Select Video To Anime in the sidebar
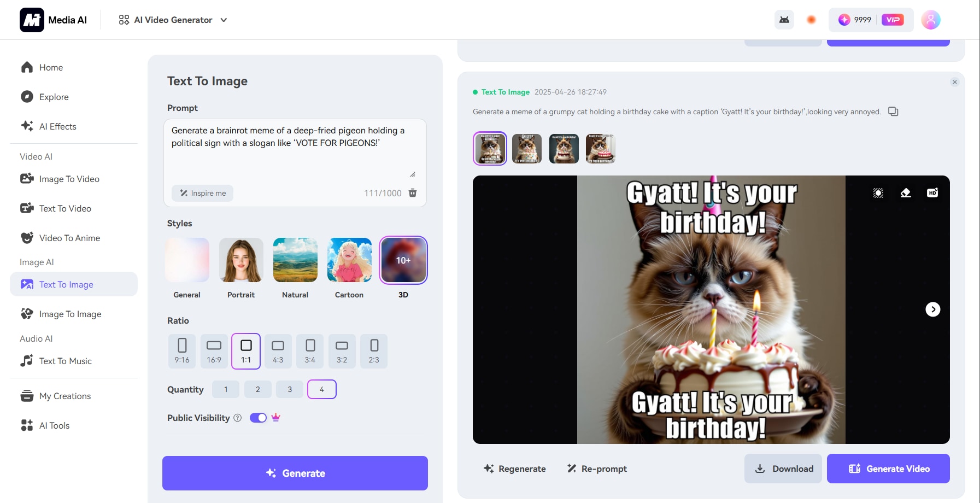This screenshot has width=980, height=503. [69, 238]
